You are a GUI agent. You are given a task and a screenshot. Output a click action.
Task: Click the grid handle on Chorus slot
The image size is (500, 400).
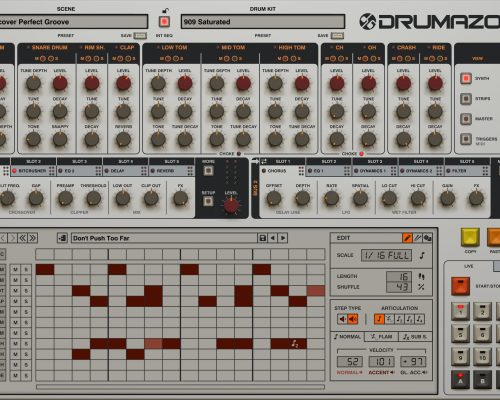click(x=301, y=171)
